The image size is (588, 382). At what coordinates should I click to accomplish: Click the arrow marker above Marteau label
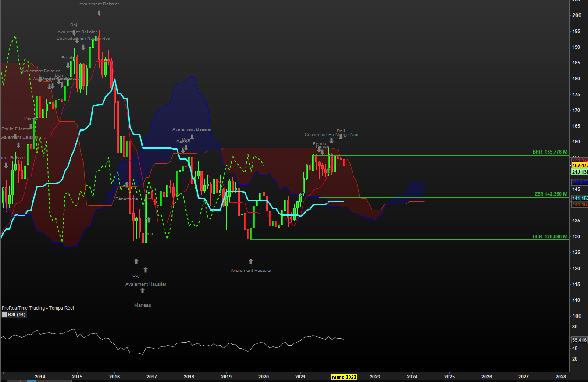[143, 290]
